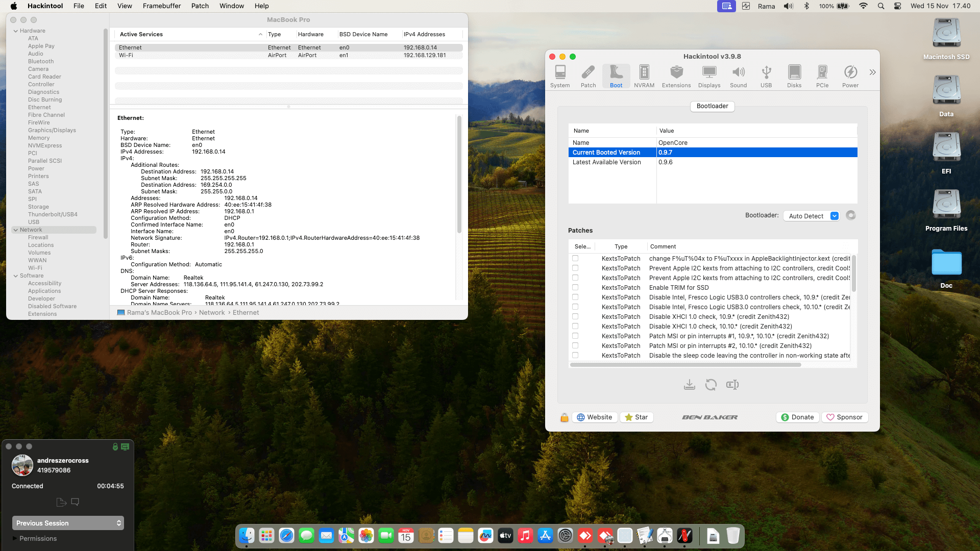Click the Star button in Hackintool
The width and height of the screenshot is (980, 551).
point(636,417)
